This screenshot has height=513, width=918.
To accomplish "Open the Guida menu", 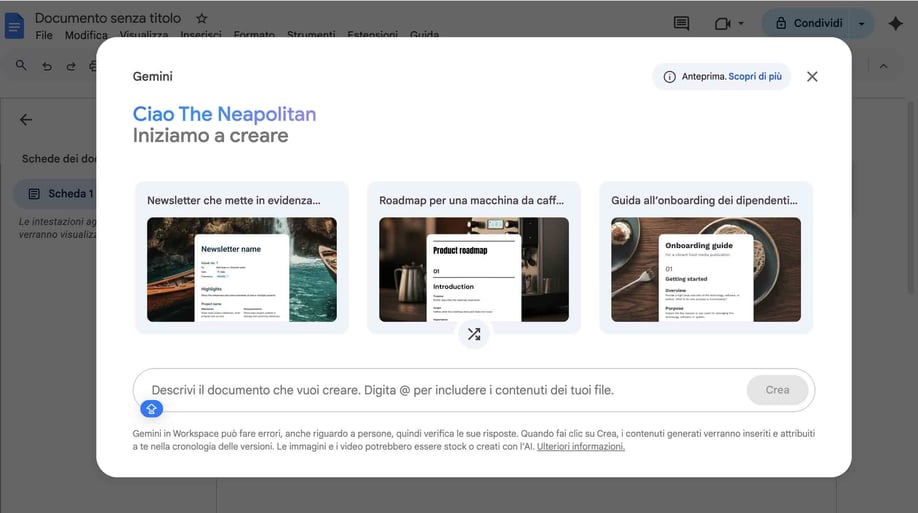I will coord(424,35).
